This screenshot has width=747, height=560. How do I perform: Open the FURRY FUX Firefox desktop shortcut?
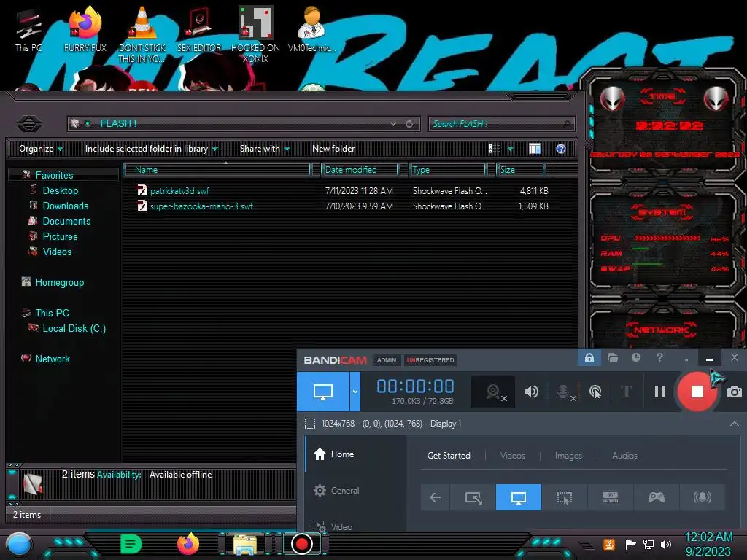tap(85, 29)
